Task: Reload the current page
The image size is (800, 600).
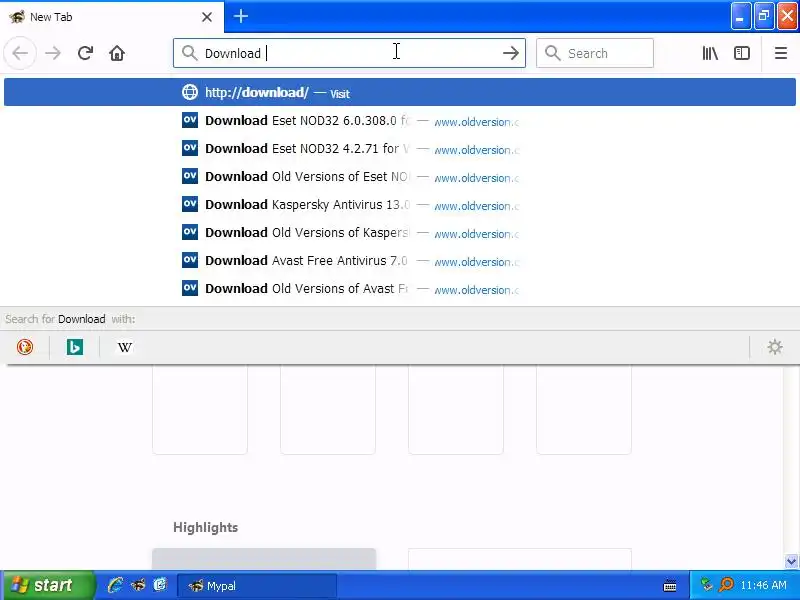Action: pyautogui.click(x=85, y=53)
